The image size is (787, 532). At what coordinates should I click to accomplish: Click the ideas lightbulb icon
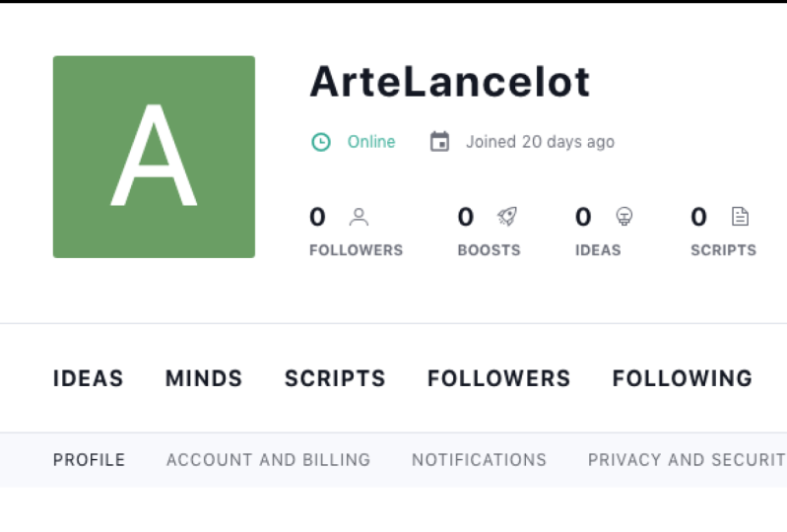pyautogui.click(x=624, y=217)
